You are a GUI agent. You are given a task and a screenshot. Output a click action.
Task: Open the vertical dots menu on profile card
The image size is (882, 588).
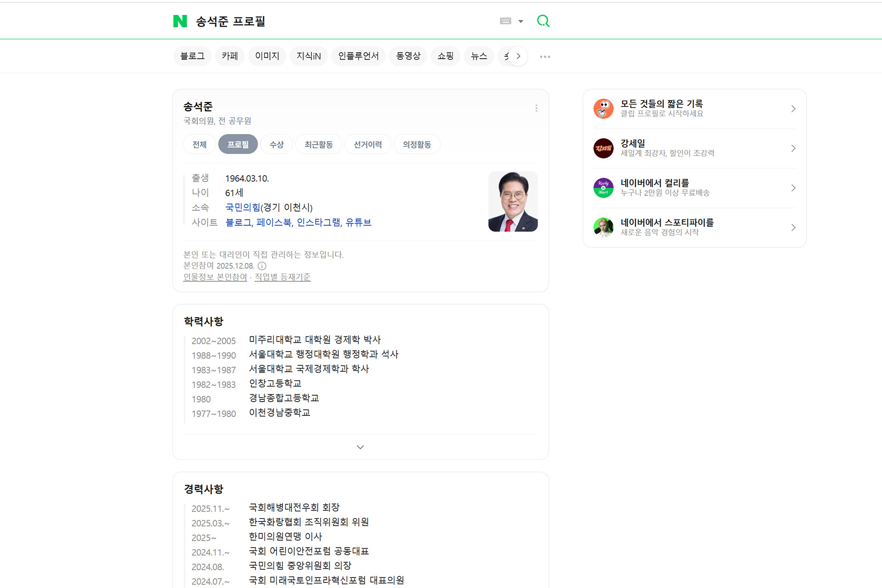point(536,108)
